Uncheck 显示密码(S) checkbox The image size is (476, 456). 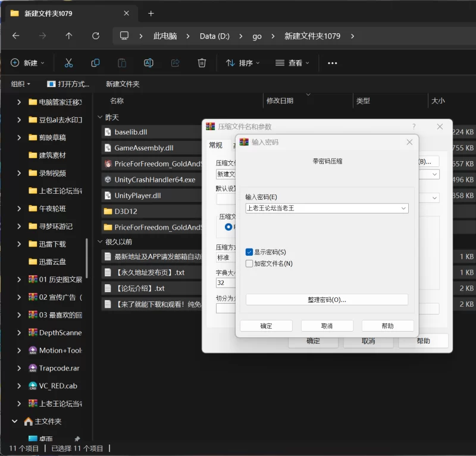[249, 252]
